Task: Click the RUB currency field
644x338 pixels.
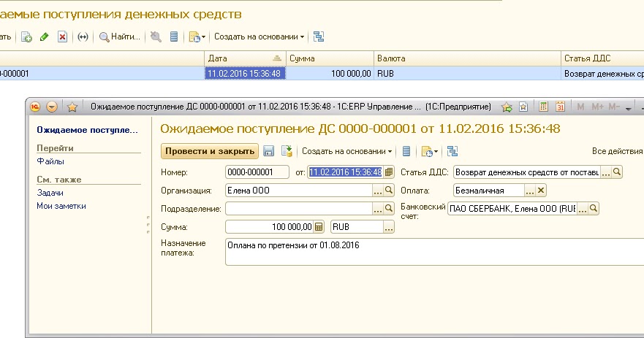Action: (357, 227)
